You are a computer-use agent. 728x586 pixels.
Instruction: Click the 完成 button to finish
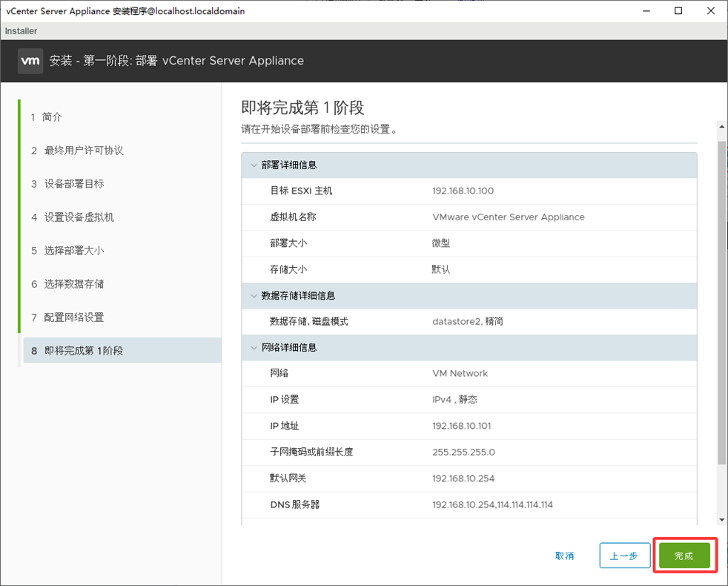click(684, 556)
